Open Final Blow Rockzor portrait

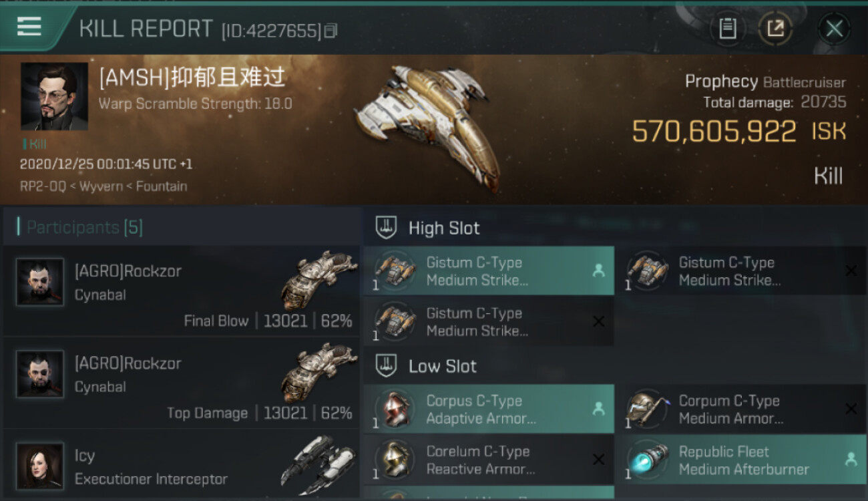click(x=40, y=282)
